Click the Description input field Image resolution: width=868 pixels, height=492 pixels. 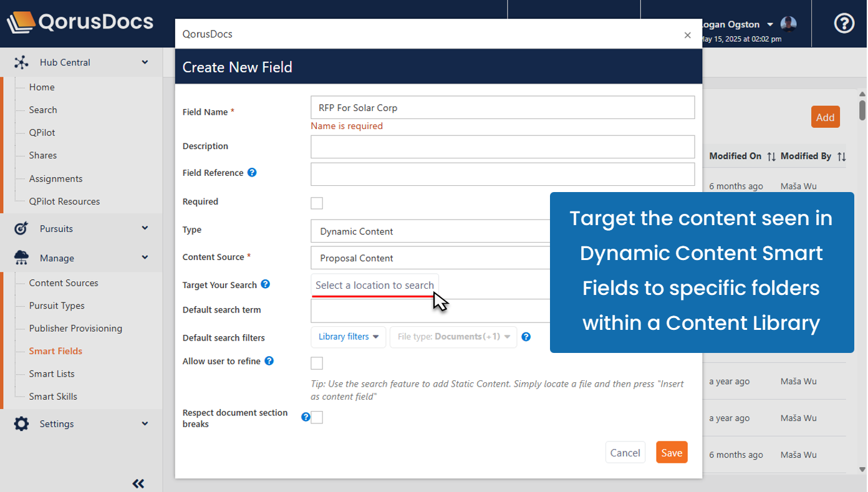coord(503,147)
